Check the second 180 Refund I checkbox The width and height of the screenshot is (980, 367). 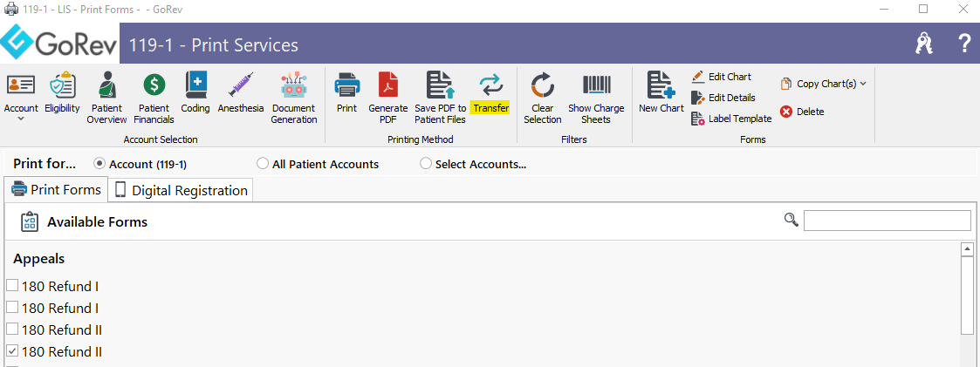click(x=12, y=307)
